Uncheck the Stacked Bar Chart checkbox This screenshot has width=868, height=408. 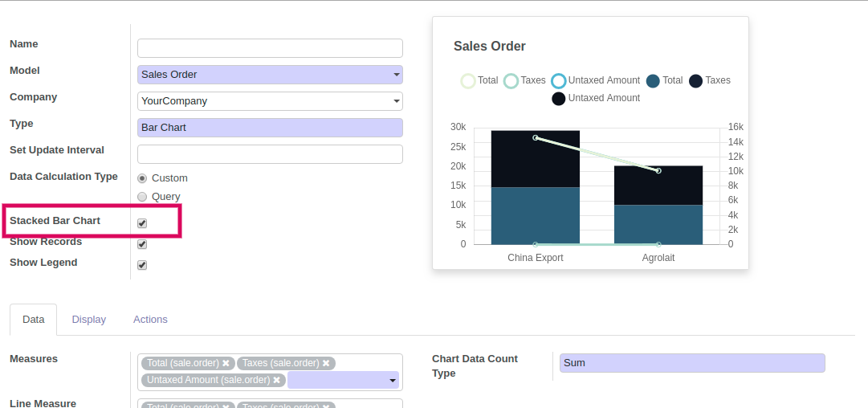click(142, 223)
